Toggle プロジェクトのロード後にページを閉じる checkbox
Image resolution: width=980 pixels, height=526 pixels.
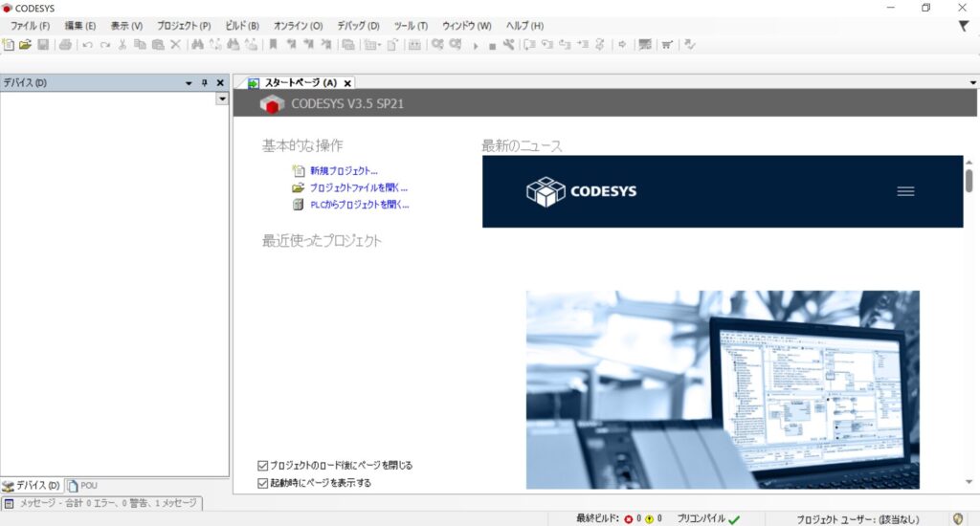pos(263,466)
